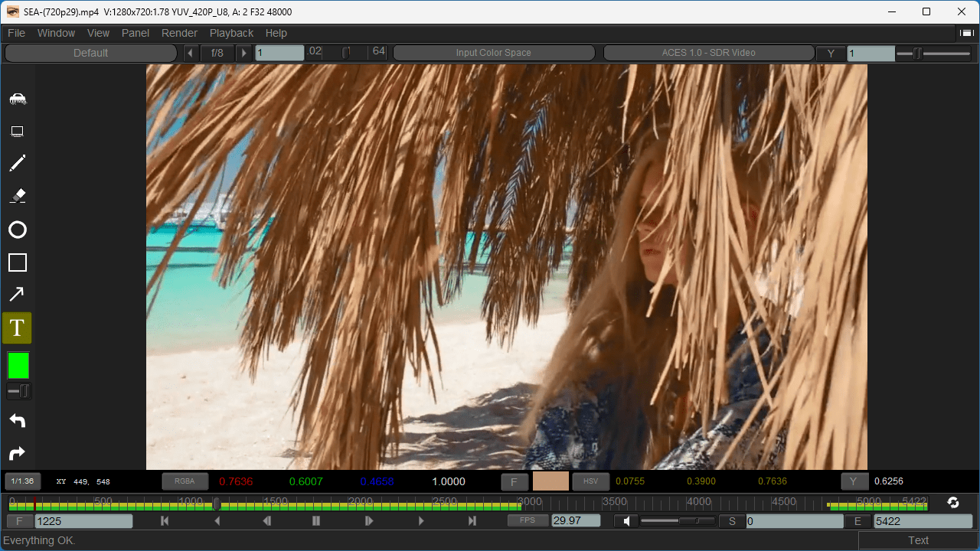Viewport: 980px width, 551px height.
Task: Adjust the pen size slider
Action: click(18, 392)
